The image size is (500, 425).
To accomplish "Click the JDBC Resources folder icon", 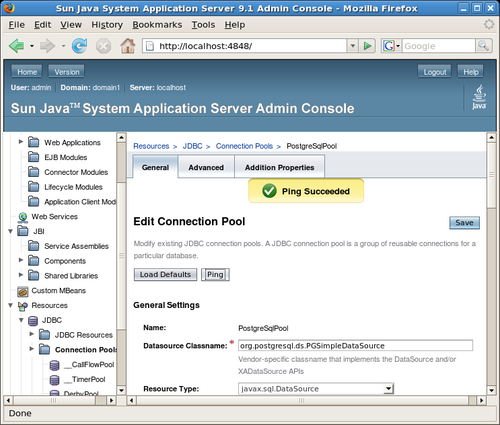I will point(44,334).
